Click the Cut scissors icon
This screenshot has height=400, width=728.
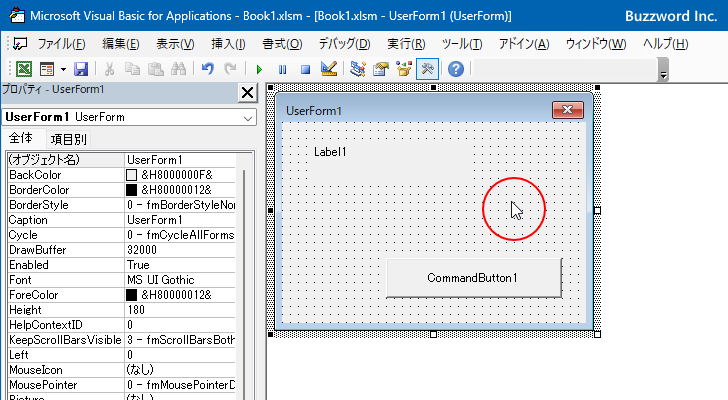point(110,69)
